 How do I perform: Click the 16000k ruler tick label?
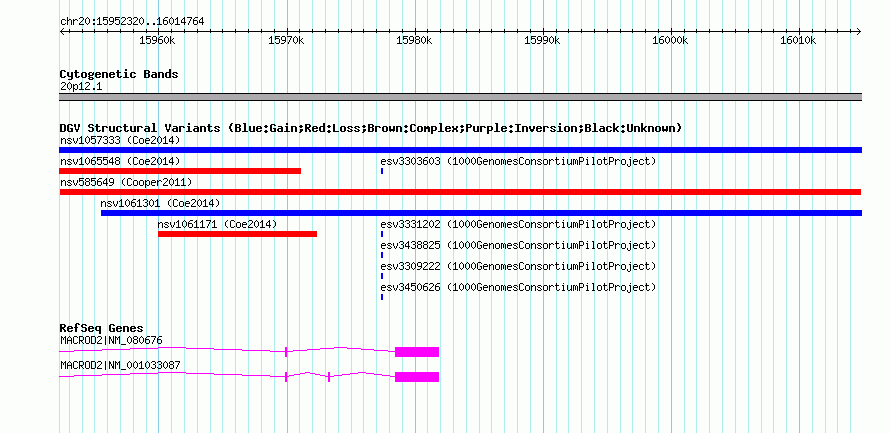coord(670,40)
